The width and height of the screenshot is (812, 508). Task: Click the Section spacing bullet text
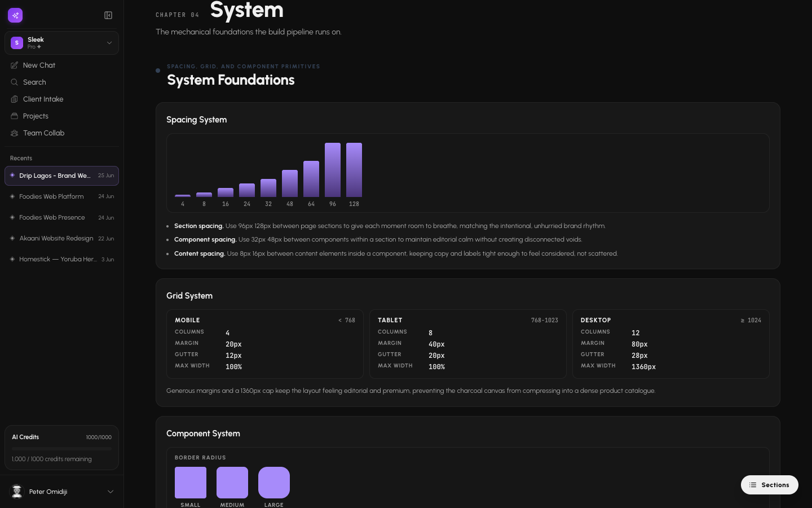[x=390, y=226]
